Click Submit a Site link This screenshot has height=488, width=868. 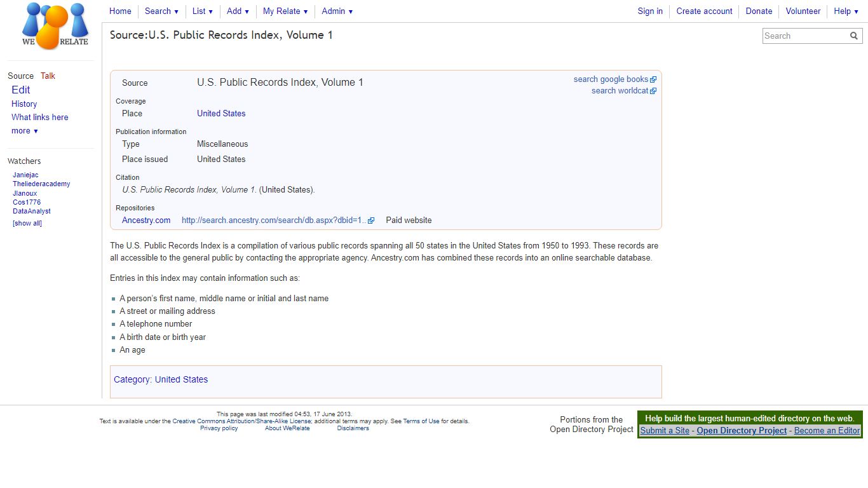(665, 431)
